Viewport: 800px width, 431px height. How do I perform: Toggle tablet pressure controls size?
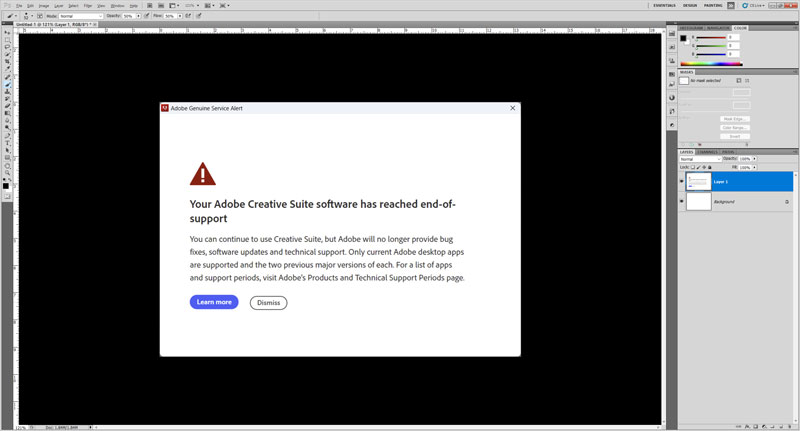199,16
